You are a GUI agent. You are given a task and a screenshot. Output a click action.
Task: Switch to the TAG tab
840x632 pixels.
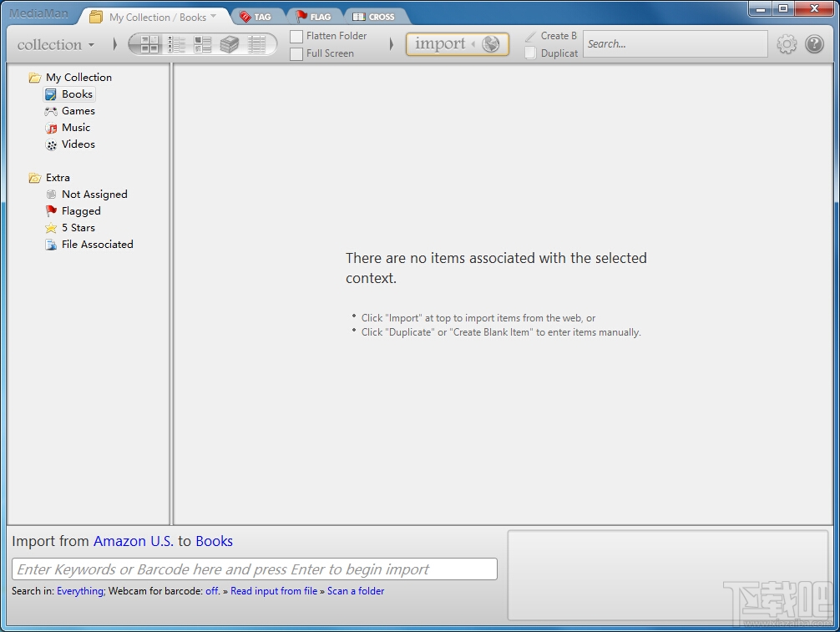[x=256, y=17]
